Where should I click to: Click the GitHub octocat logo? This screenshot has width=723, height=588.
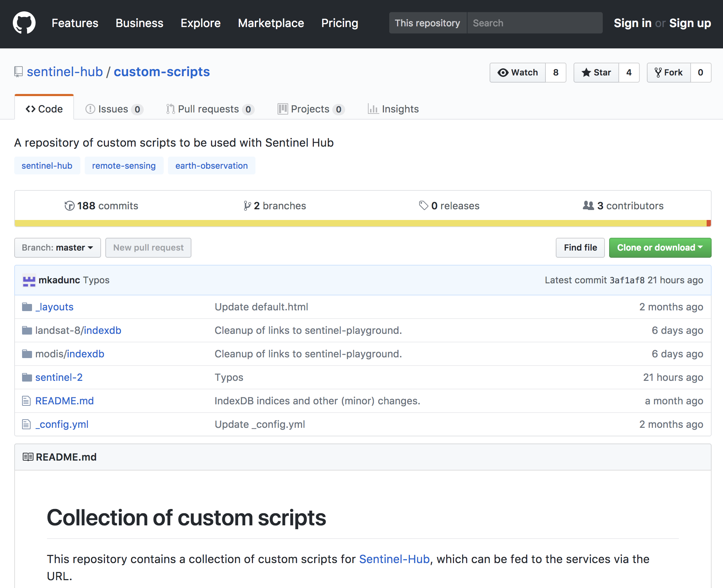pos(24,23)
